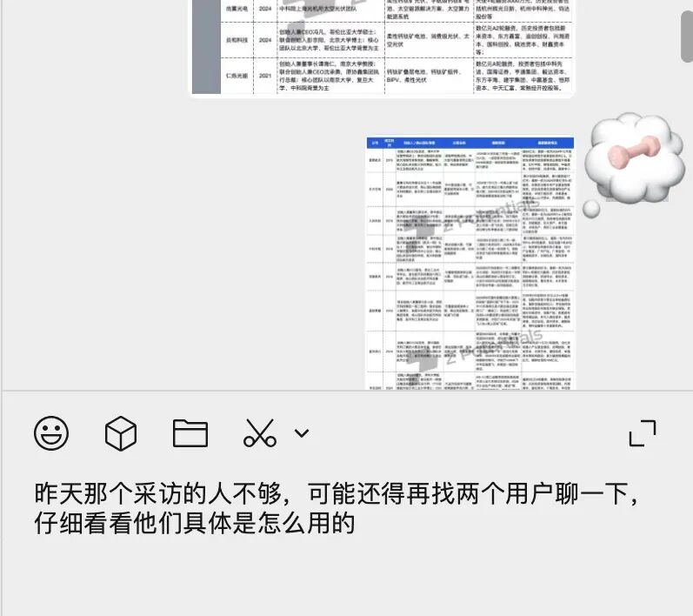693x616 pixels.
Task: Click the chat scrollbar thumb
Action: click(x=687, y=37)
